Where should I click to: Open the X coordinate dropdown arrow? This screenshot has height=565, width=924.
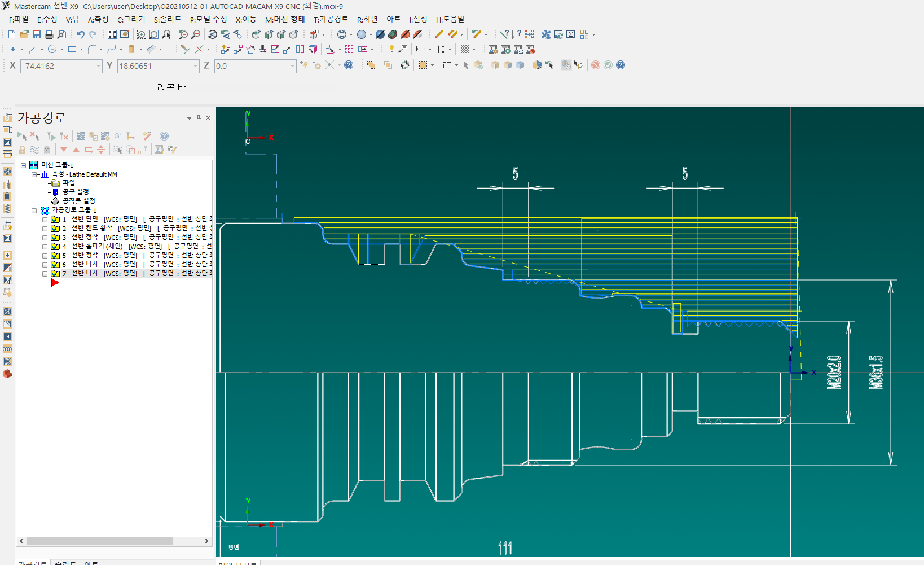point(98,66)
